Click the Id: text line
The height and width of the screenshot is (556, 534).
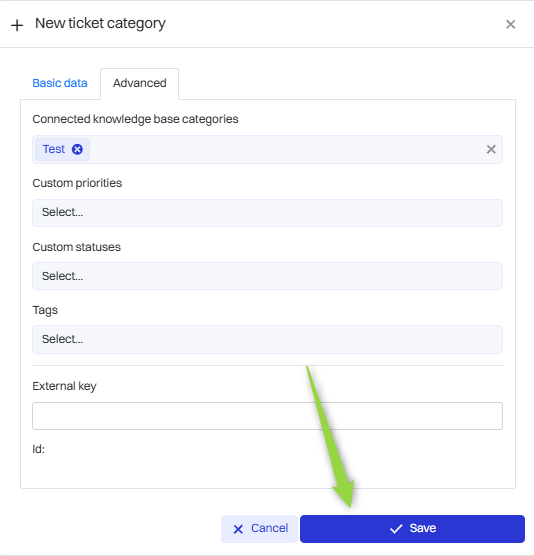38,449
